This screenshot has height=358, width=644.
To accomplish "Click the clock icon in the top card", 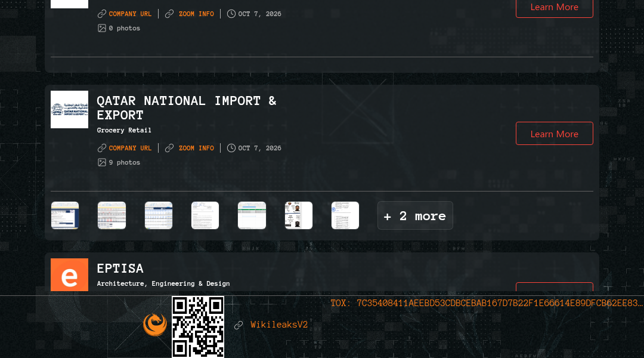I will point(231,14).
